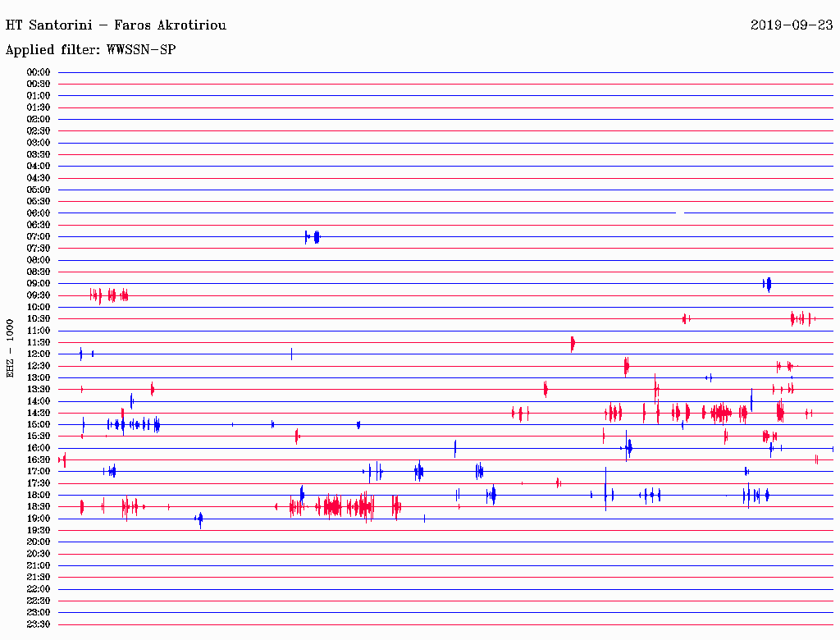Select the 23:00 time label
Image resolution: width=840 pixels, height=640 pixels.
point(39,613)
